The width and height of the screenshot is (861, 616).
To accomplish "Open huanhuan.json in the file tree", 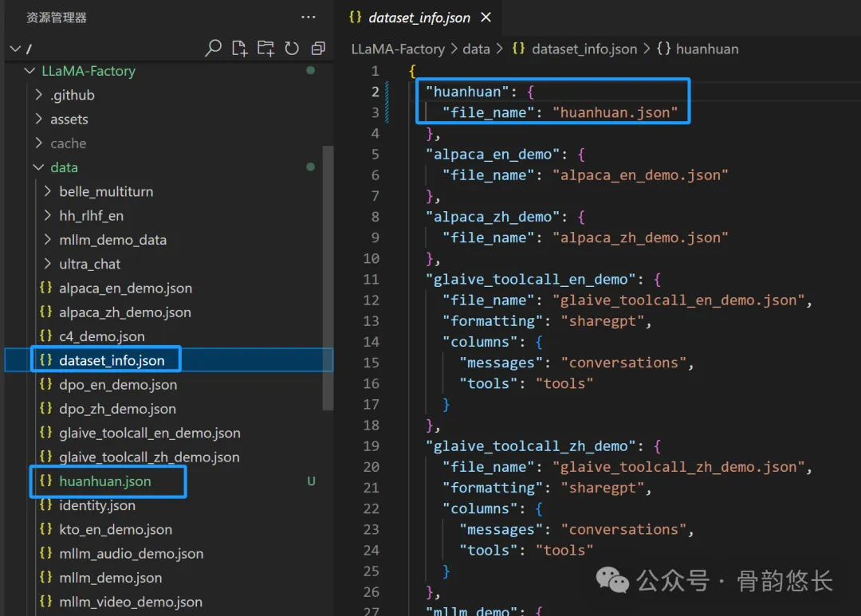I will tap(105, 481).
